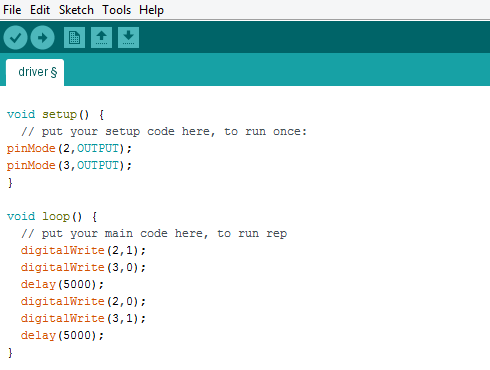
Task: Open the Edit menu
Action: click(x=40, y=10)
